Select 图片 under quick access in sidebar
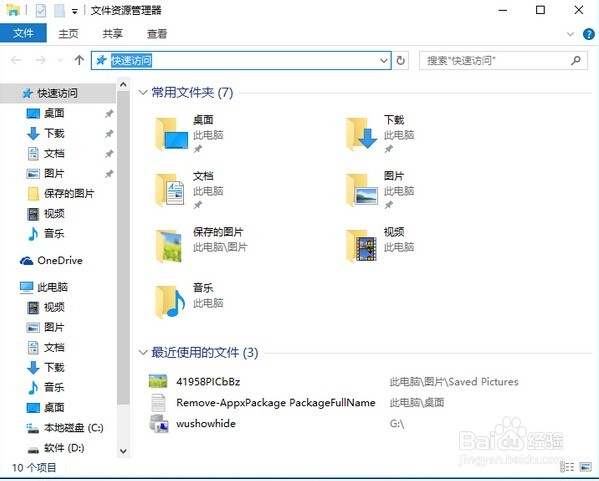This screenshot has height=481, width=599. (x=54, y=173)
